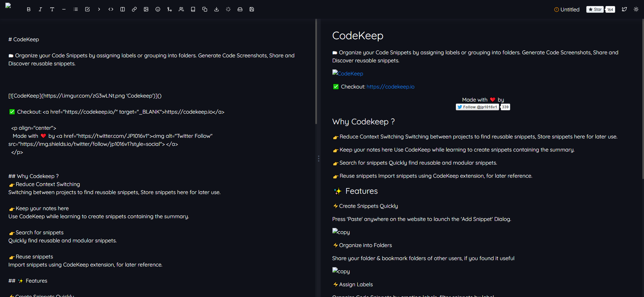
Task: Click the imgur image markdown line in the editor
Action: [85, 96]
